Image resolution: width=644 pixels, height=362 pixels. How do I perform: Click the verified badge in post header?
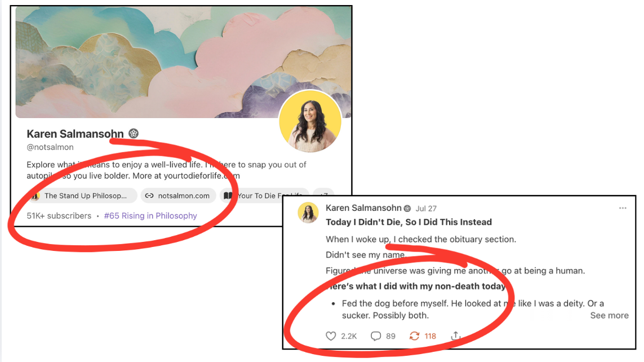407,208
